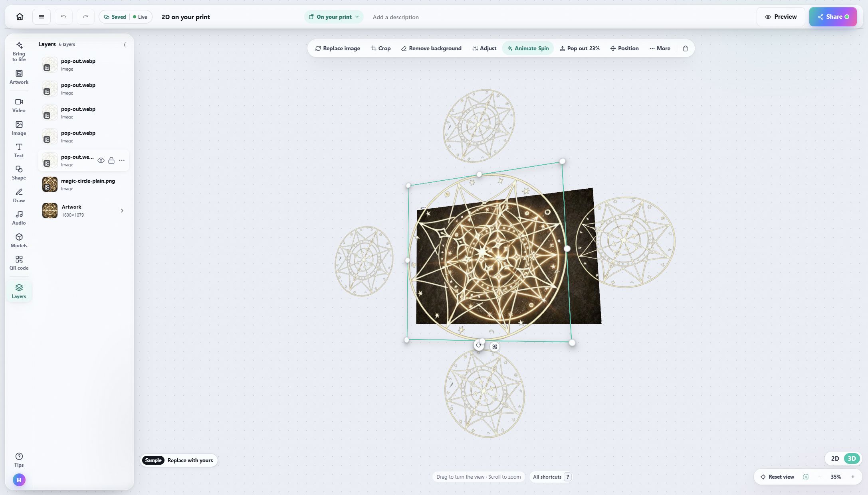Click the Share button
The width and height of the screenshot is (868, 495).
click(833, 17)
